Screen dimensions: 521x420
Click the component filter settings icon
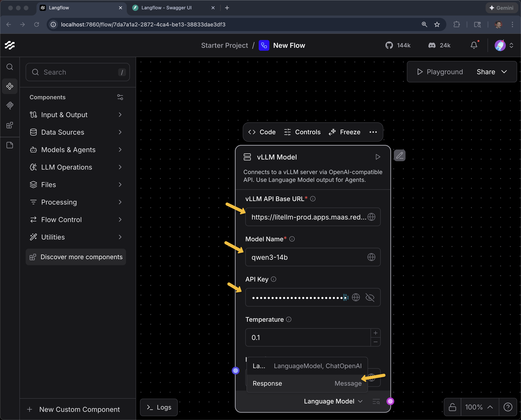pos(120,97)
